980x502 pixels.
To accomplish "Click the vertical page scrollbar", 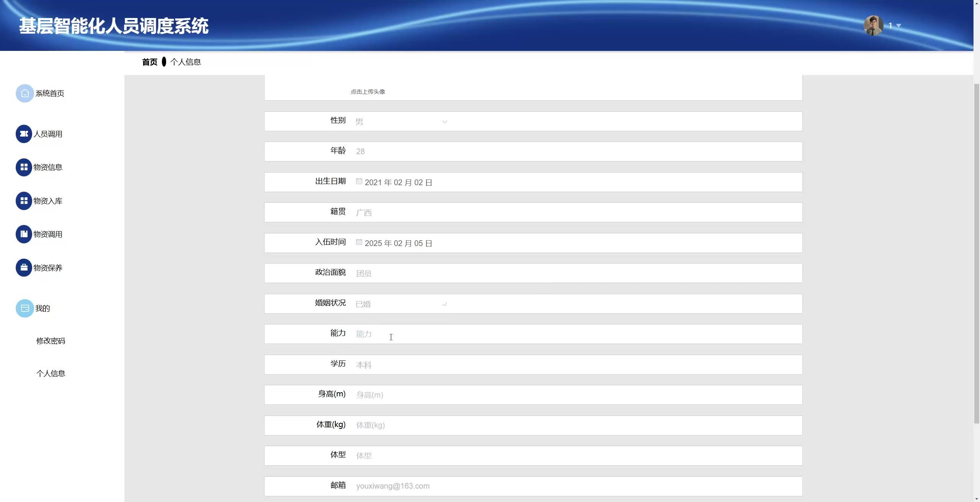I will click(976, 253).
